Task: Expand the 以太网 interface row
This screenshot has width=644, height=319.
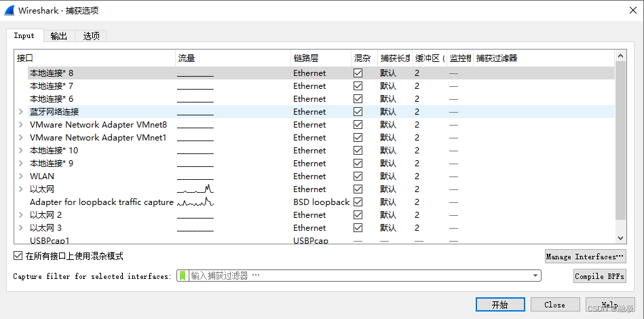Action: point(21,189)
